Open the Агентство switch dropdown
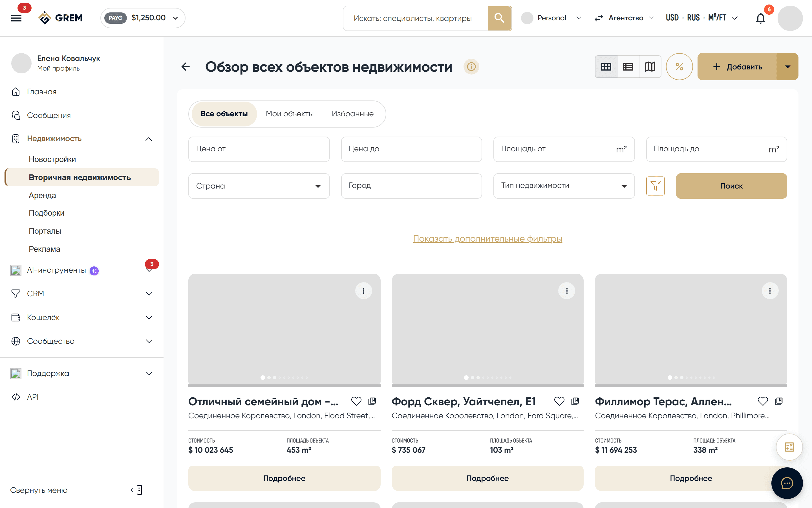 (x=625, y=18)
